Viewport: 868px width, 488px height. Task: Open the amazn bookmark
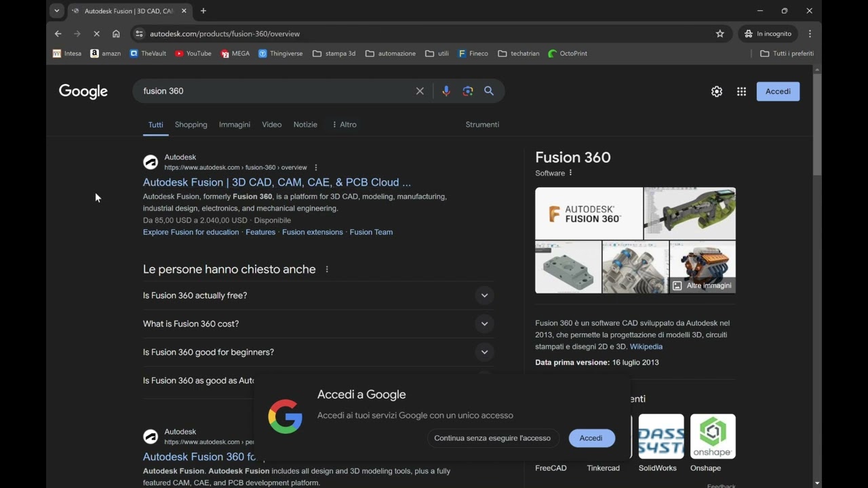106,54
